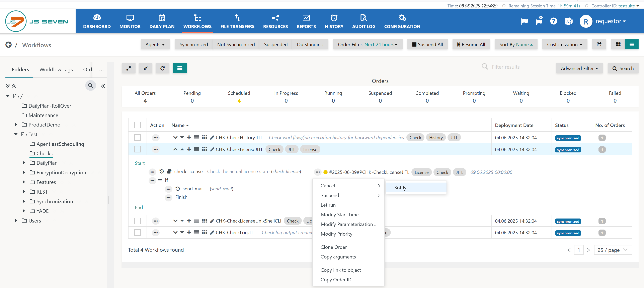Screen dimensions: 644x288
Task: Expand the ProductDemo folder
Action: coord(16,125)
